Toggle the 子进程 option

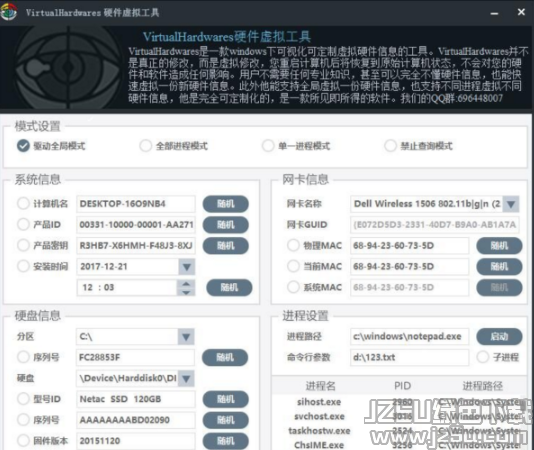point(483,357)
